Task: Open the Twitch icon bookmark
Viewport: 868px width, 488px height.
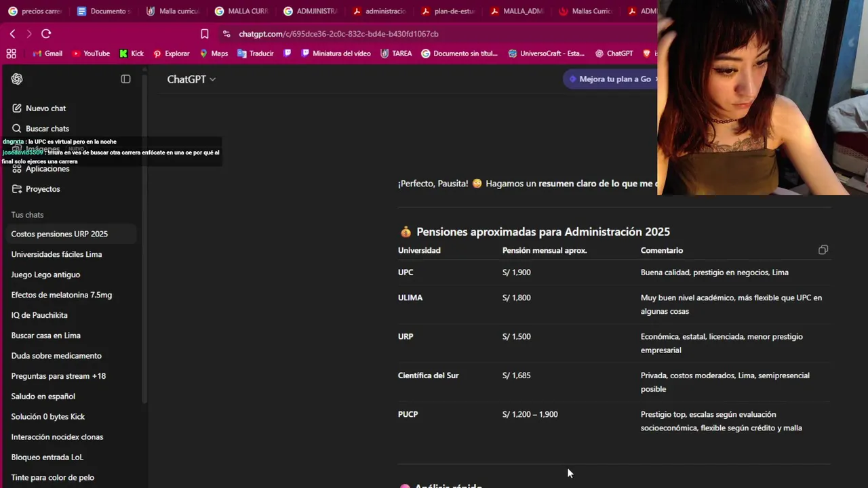Action: (288, 54)
